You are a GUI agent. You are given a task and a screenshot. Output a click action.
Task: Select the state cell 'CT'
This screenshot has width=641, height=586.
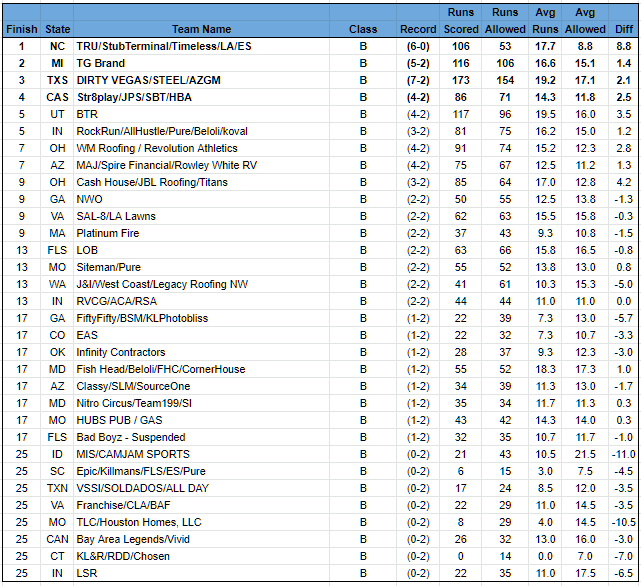pos(57,557)
